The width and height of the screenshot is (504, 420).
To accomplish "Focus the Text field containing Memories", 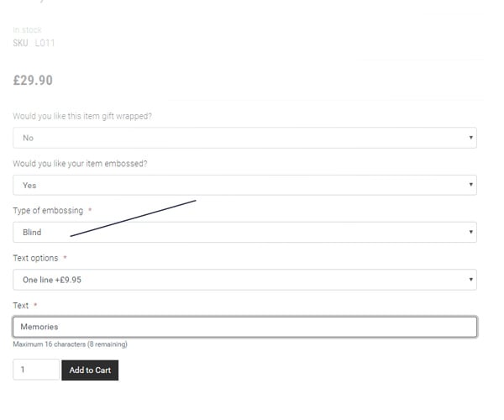I will (244, 327).
